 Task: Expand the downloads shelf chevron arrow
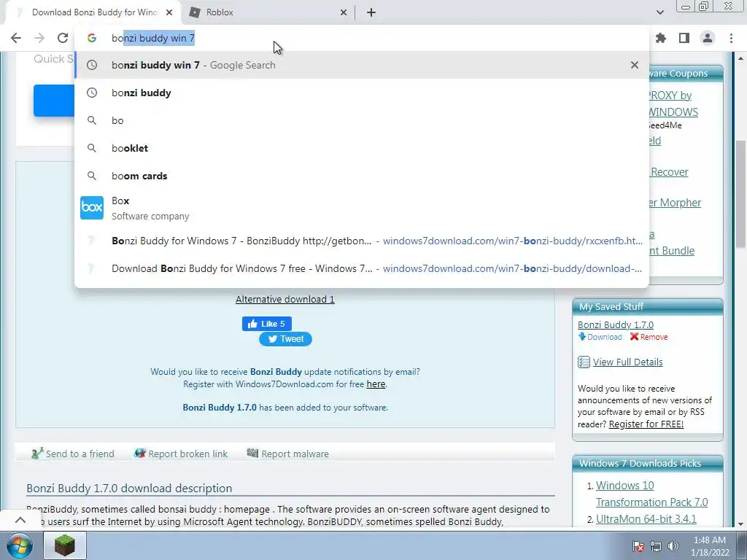[x=20, y=520]
